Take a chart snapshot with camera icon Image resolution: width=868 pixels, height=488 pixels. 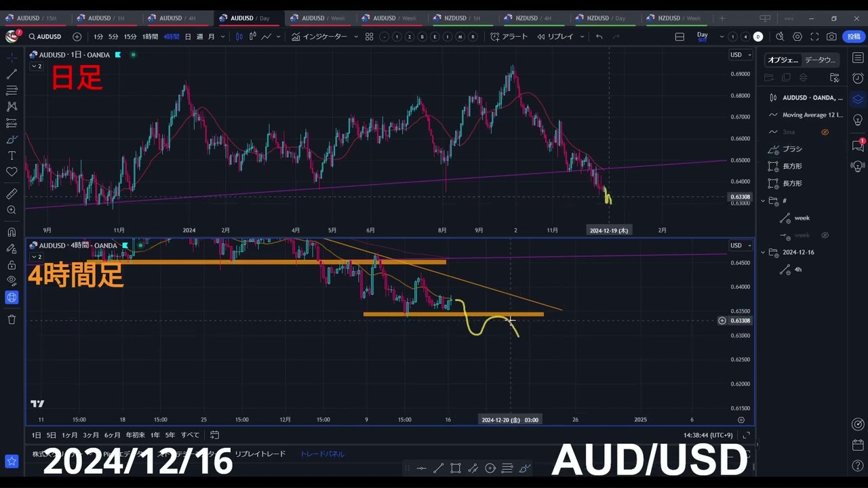(831, 37)
